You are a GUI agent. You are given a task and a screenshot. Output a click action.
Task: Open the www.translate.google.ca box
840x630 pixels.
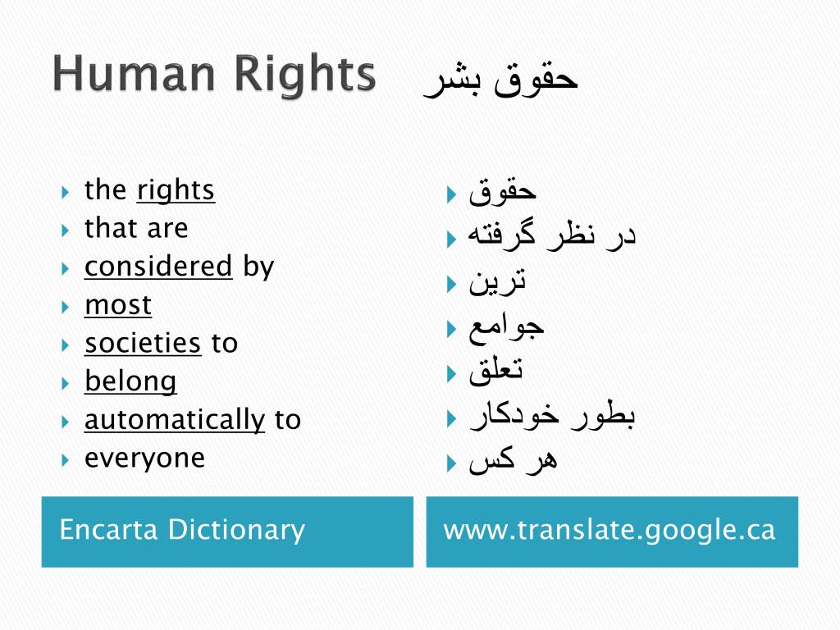(x=612, y=532)
